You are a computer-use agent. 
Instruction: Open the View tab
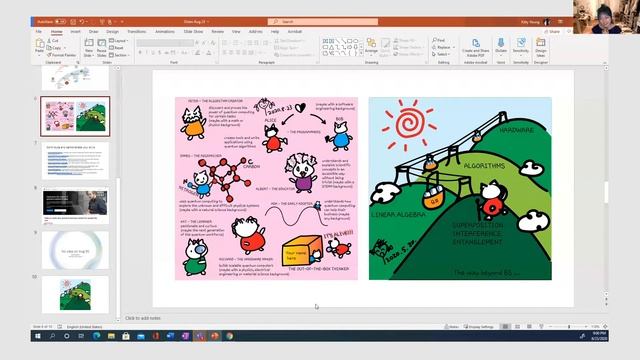coord(236,31)
